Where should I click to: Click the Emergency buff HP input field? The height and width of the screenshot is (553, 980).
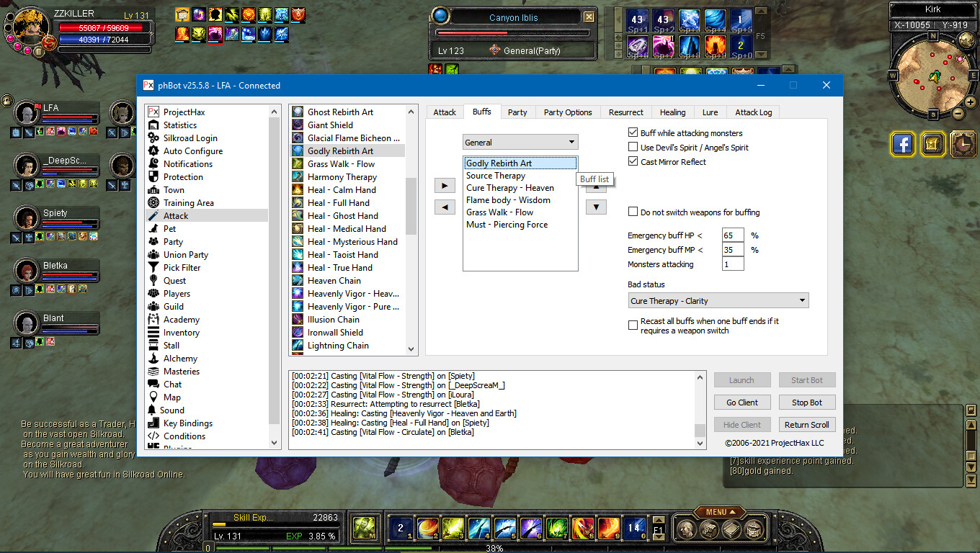732,235
